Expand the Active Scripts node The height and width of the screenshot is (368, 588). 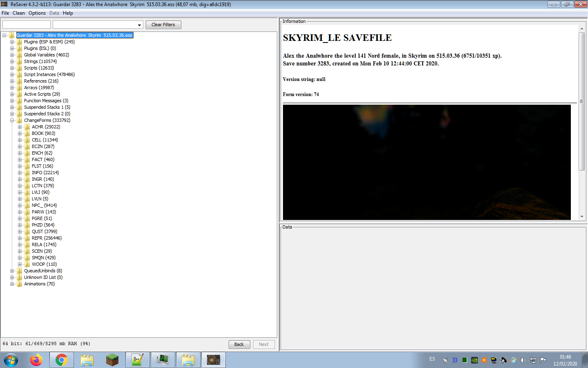pos(12,94)
